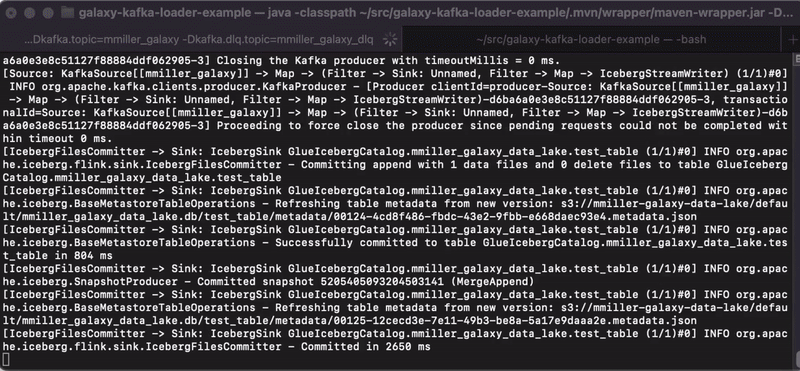The width and height of the screenshot is (800, 371).
Task: Click 'Committing append with 1 data files' text
Action: [414, 165]
